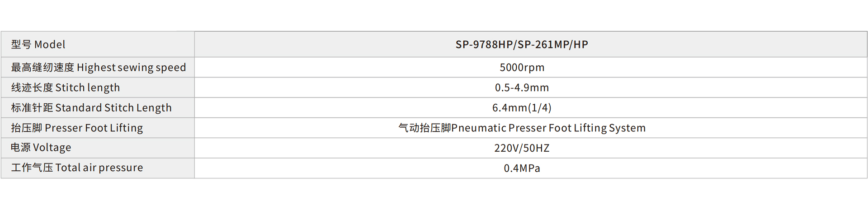Select the SP-261MP/HP model number text
The image size is (868, 212).
pyautogui.click(x=553, y=44)
